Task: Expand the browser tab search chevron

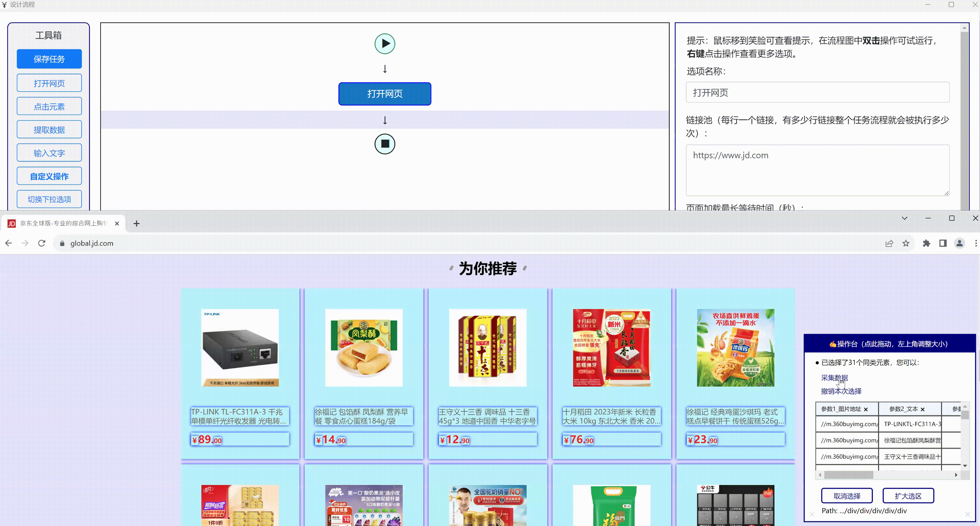Action: [904, 218]
